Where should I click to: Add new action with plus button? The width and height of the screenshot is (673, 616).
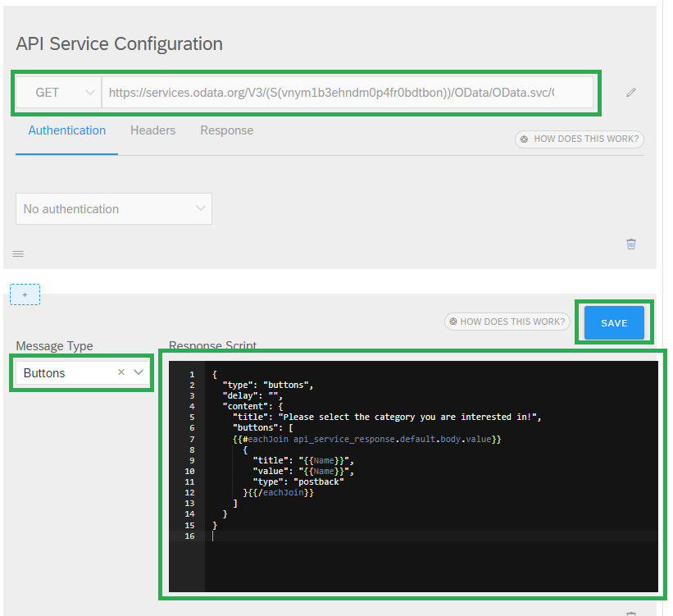[x=25, y=294]
